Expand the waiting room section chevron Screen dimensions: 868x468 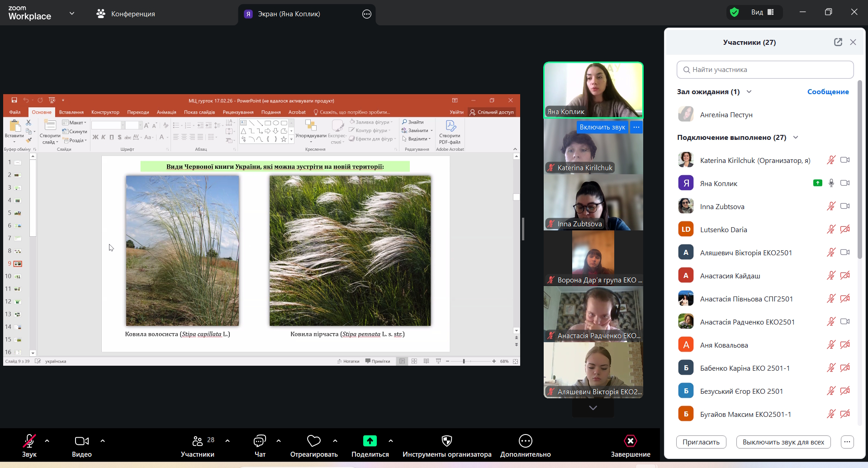749,92
